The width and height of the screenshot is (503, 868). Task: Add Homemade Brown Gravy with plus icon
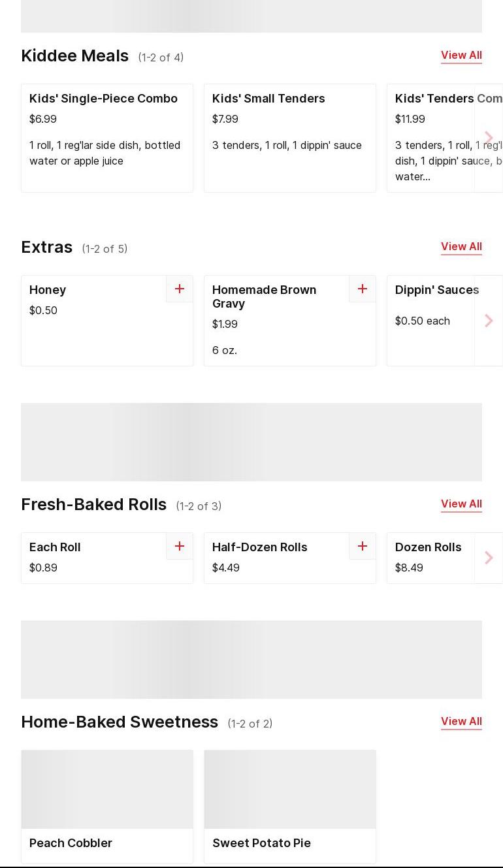(362, 289)
